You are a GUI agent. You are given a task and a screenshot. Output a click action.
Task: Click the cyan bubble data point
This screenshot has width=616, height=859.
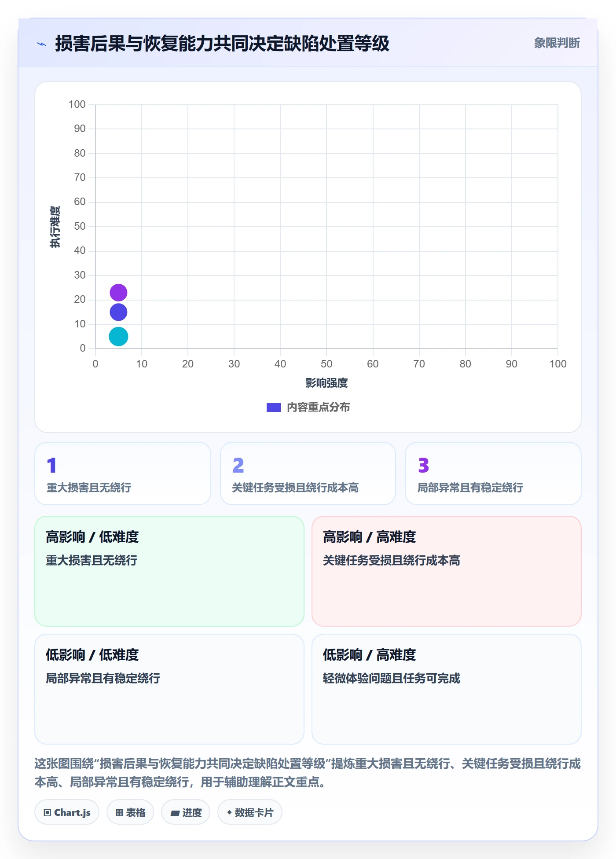click(x=118, y=337)
